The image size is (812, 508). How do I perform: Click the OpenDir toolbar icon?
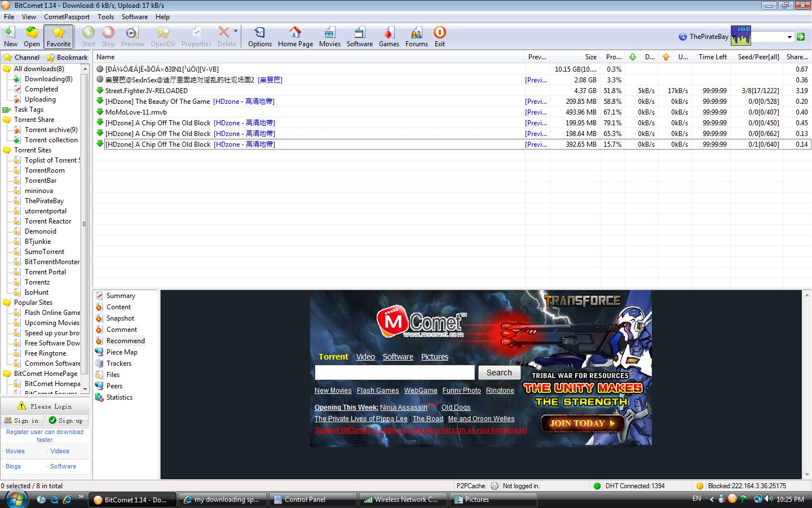(x=163, y=37)
